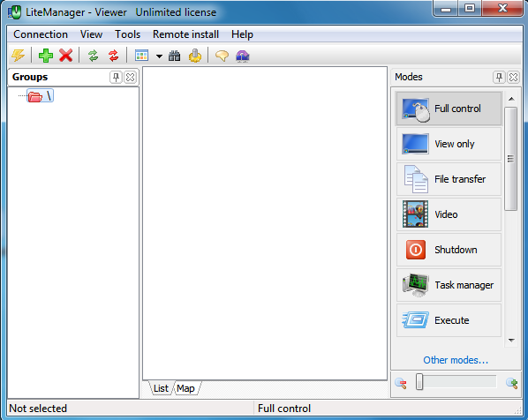Click the lightning bolt connect icon
Viewport: 528px width, 420px height.
(18, 56)
